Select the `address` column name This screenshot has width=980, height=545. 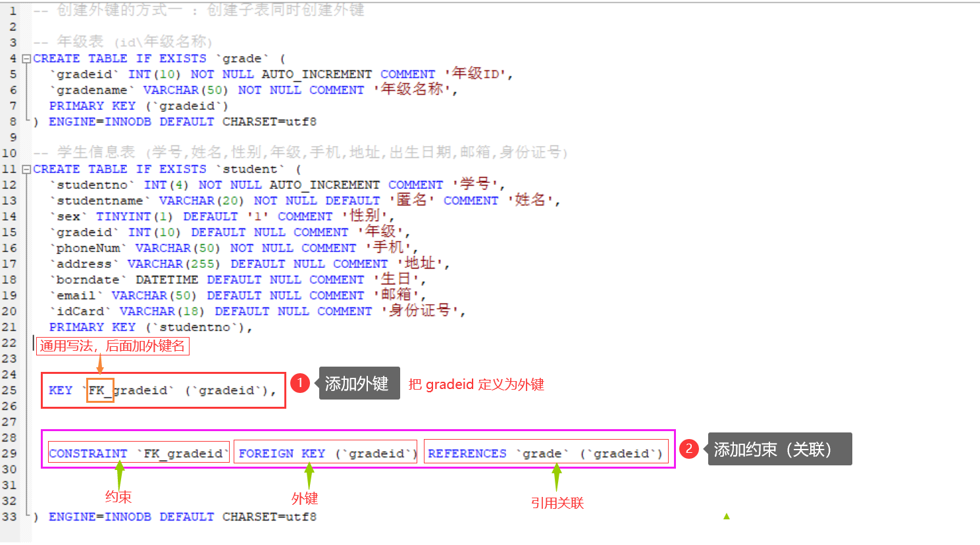(x=84, y=264)
